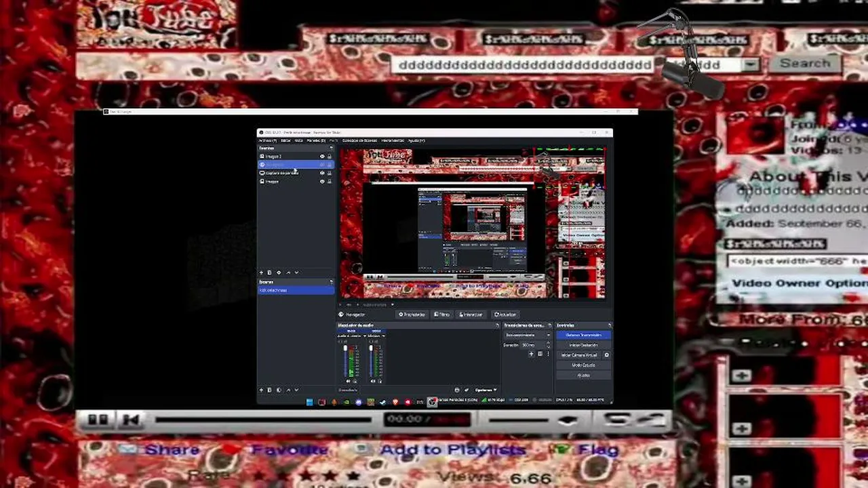Viewport: 868px width, 488px height.
Task: Mute the first audio mixer channel
Action: pos(349,381)
